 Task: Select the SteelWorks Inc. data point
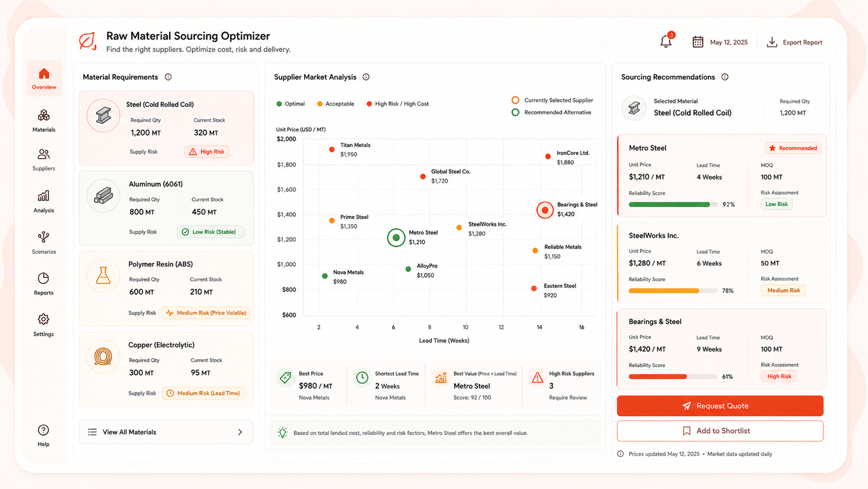pyautogui.click(x=459, y=228)
